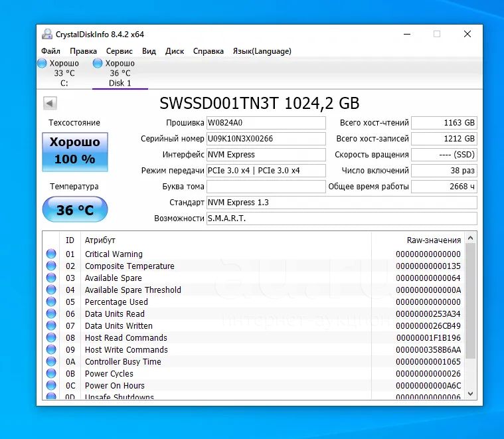Open the Сервис menu
504x439 pixels.
pos(120,51)
